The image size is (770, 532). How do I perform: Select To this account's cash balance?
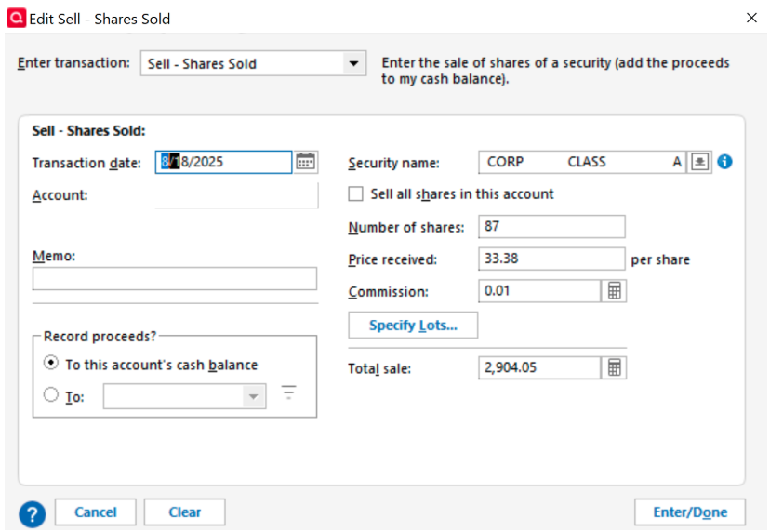pyautogui.click(x=51, y=365)
